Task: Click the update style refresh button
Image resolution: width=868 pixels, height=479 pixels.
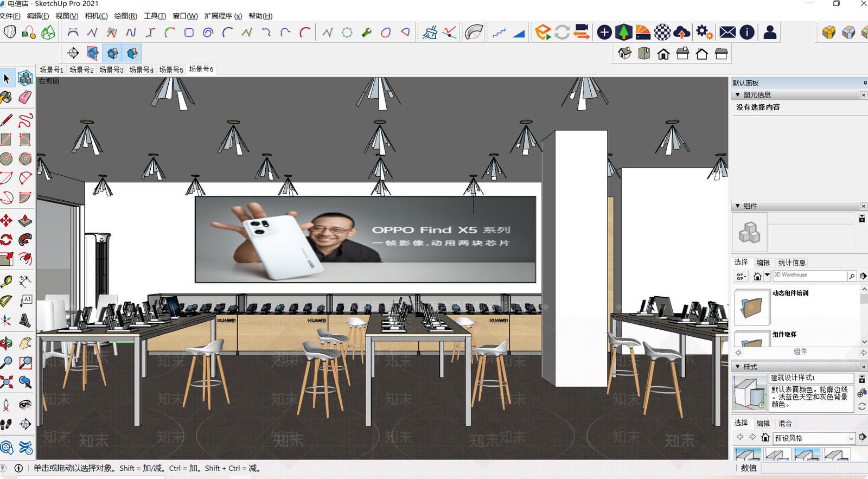Action: [x=862, y=406]
